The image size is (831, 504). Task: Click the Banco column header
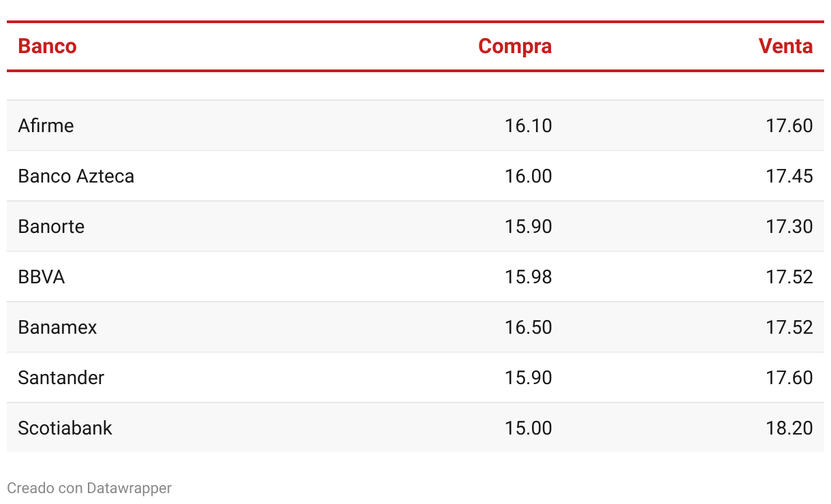click(47, 46)
